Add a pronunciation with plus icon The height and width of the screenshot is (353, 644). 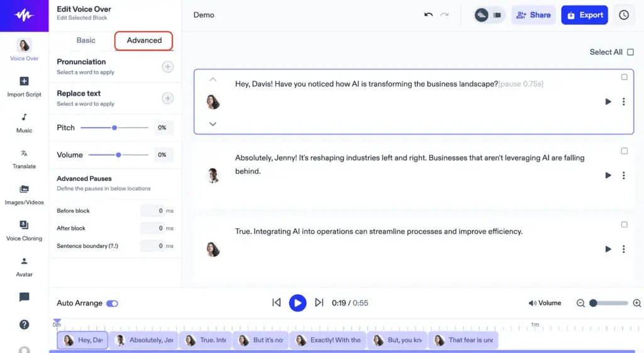[168, 67]
